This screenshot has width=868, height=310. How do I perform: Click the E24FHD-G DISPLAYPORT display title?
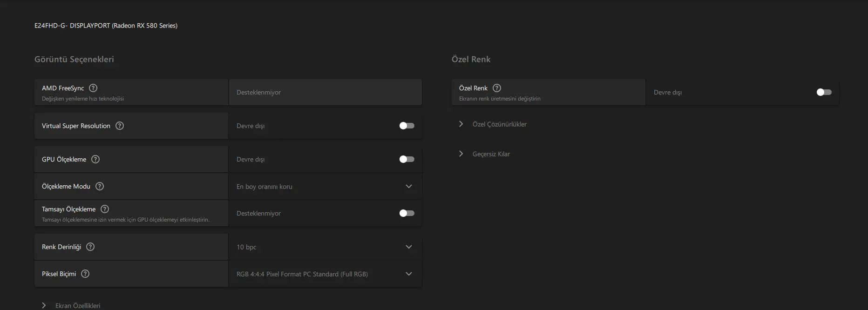pos(106,26)
